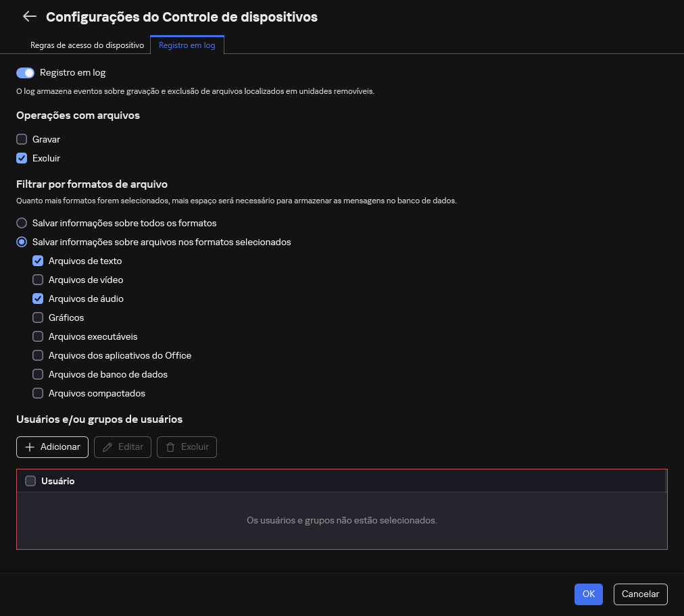Click the back arrow to exit Device Control settings
Screen dimensions: 684x616
pos(30,17)
